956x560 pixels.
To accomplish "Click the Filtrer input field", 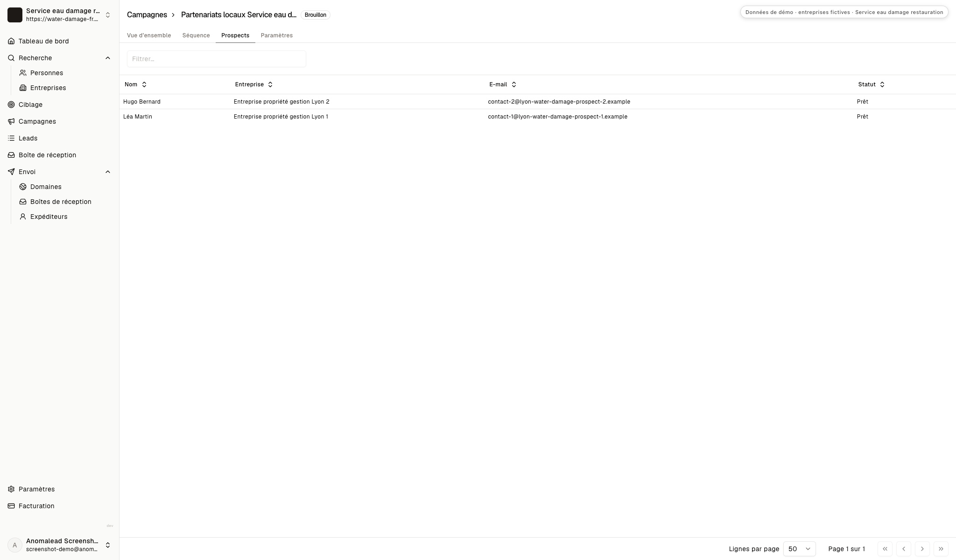I will [217, 59].
